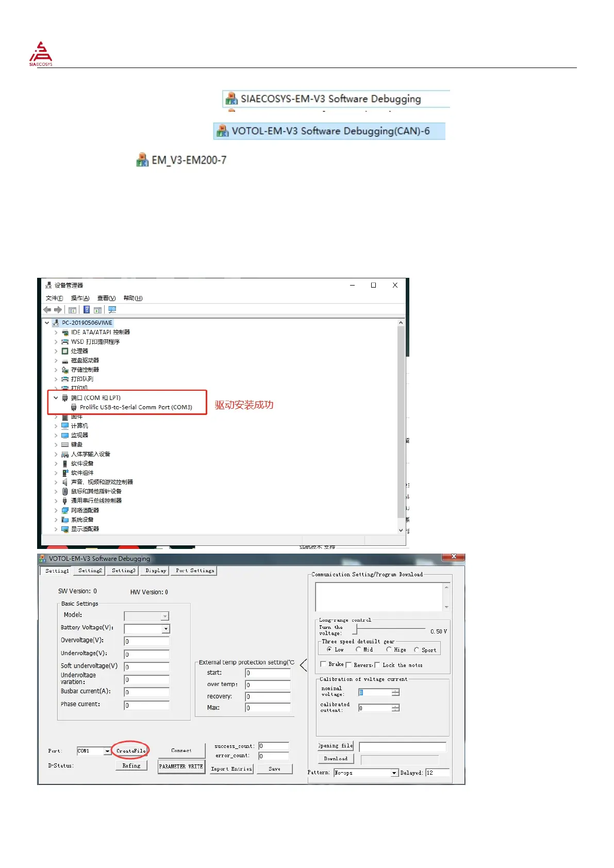The height and width of the screenshot is (868, 614).
Task: Click the VOTOL-EM-V3 title bar app icon
Action: pos(43,558)
